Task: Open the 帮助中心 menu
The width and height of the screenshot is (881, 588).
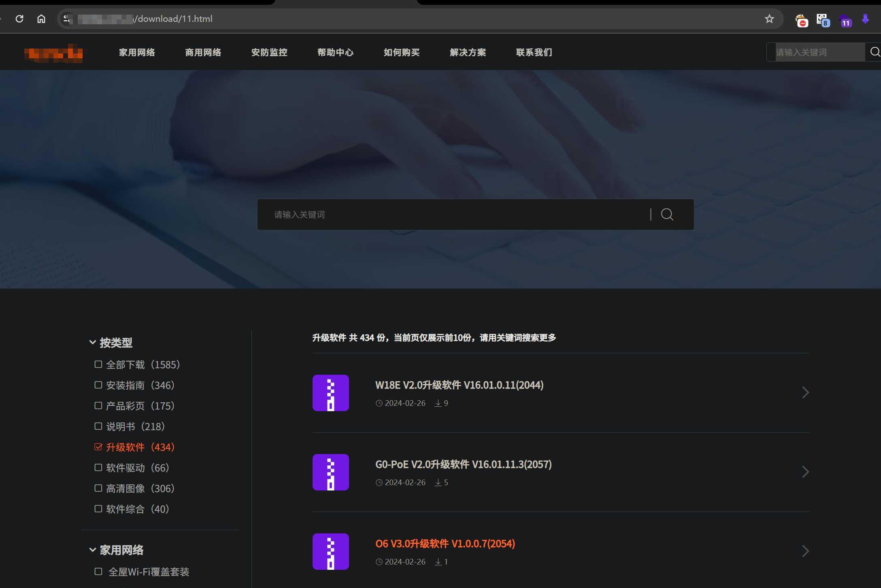Action: coord(335,52)
